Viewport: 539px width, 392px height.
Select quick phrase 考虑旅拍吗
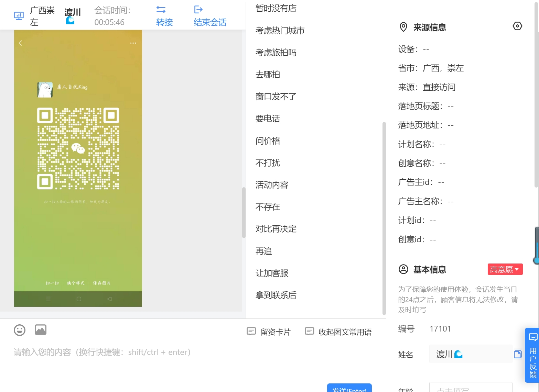pyautogui.click(x=276, y=53)
